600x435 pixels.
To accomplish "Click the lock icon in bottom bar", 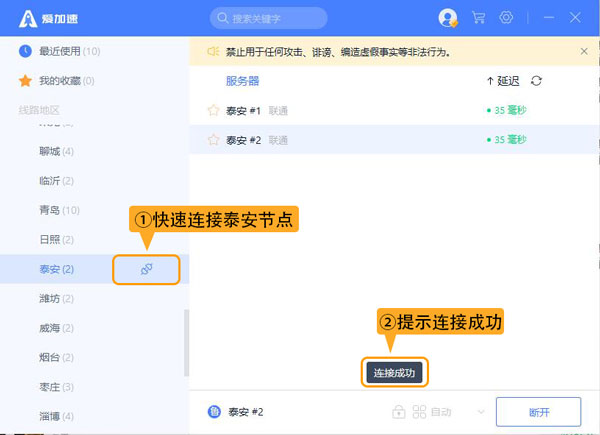I will point(398,412).
